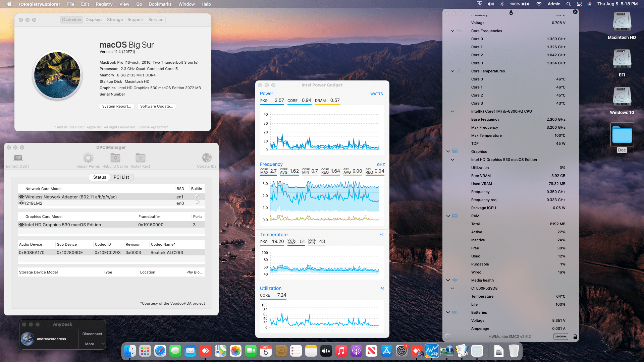Collapse Core Frequencies group in HWMonitor
The width and height of the screenshot is (644, 362).
pos(452,31)
